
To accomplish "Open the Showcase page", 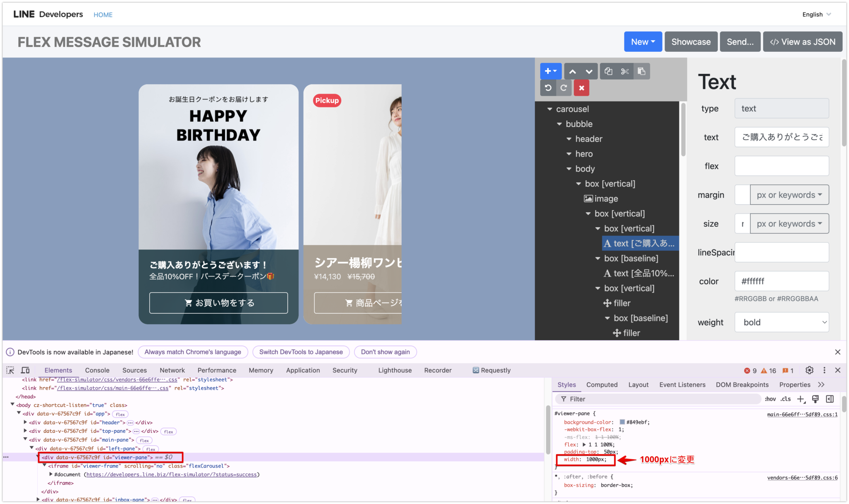I will 691,41.
